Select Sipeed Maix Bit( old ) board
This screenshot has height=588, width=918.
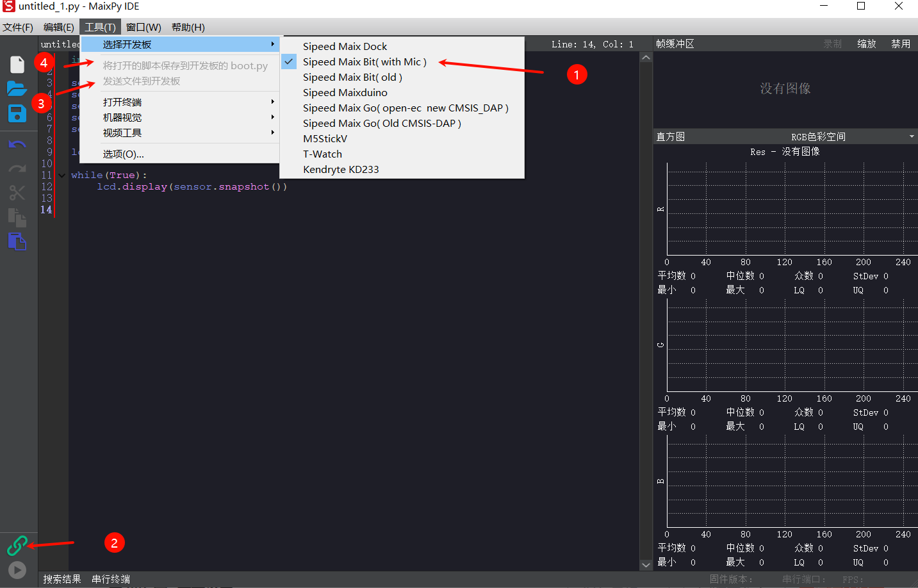402,77
